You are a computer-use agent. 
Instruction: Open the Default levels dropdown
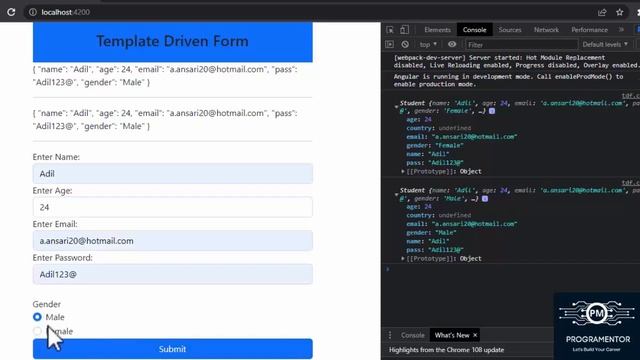[605, 44]
